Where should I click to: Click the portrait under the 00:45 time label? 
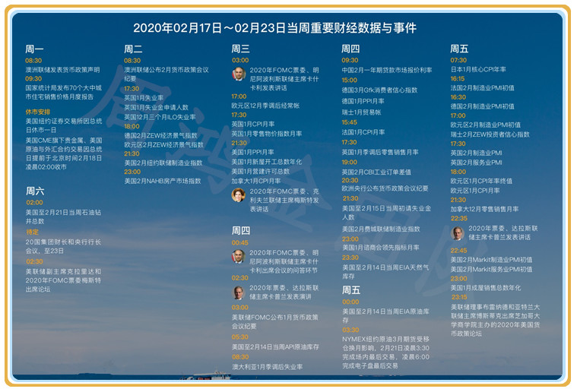(239, 256)
